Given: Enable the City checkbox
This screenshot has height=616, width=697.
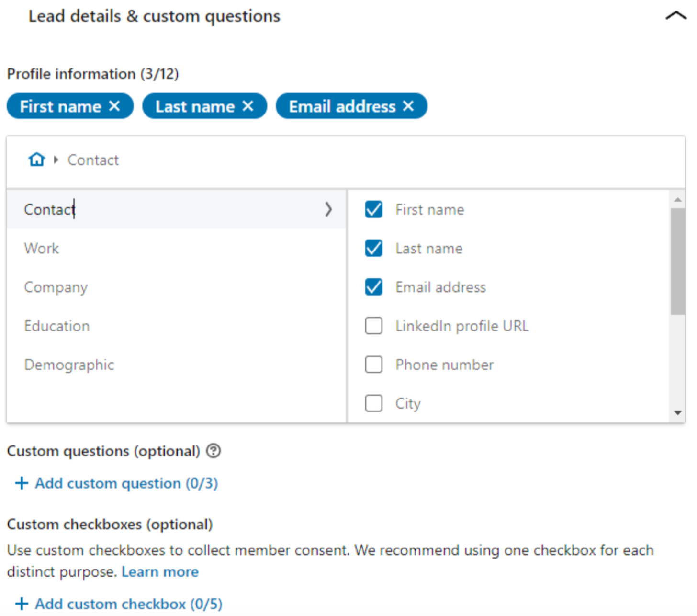Looking at the screenshot, I should coord(374,403).
